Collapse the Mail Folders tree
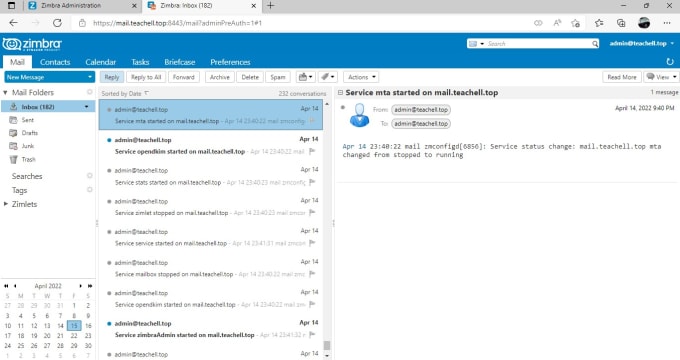The image size is (680, 360). click(5, 92)
